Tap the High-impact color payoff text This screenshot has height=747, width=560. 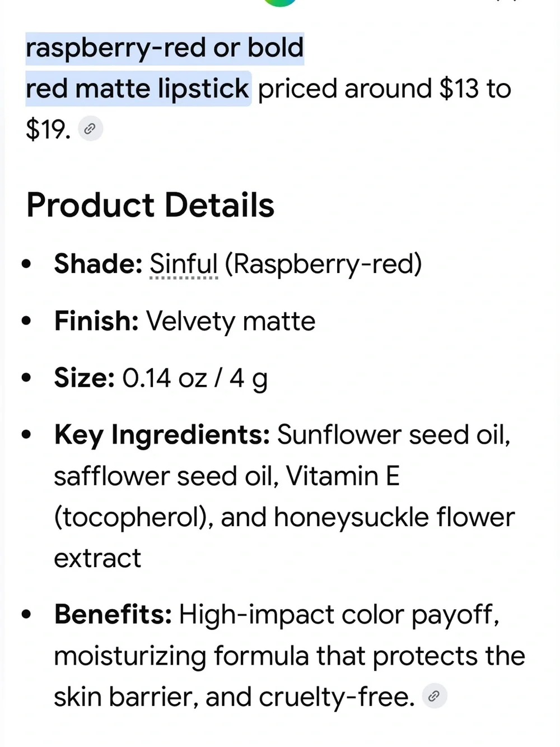339,615
